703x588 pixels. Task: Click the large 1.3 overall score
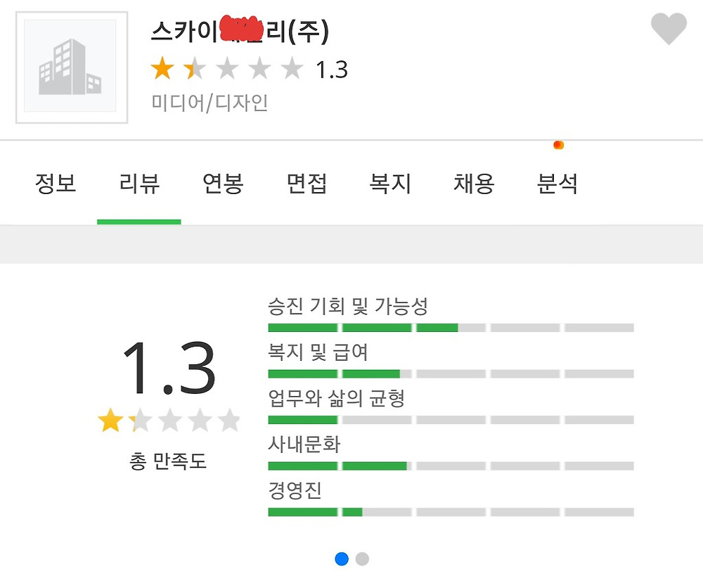[169, 369]
